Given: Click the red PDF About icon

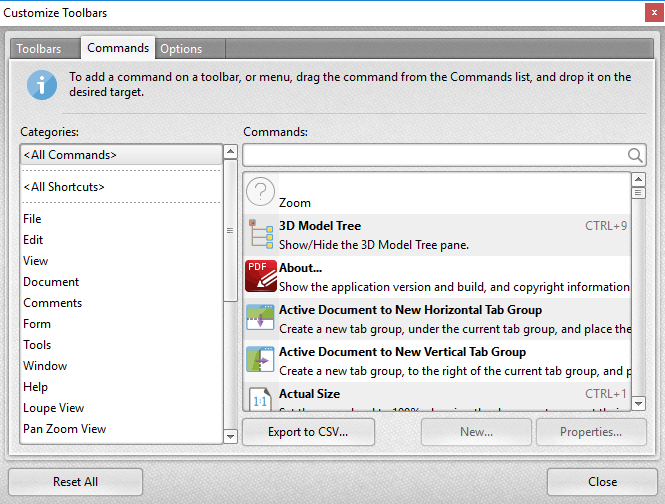Looking at the screenshot, I should (x=261, y=276).
